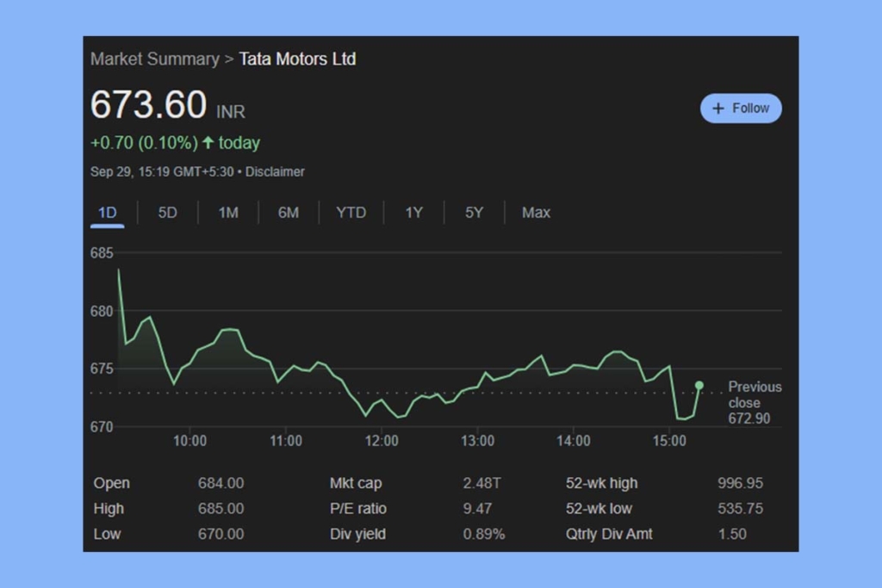Open the Max history view

(x=536, y=212)
